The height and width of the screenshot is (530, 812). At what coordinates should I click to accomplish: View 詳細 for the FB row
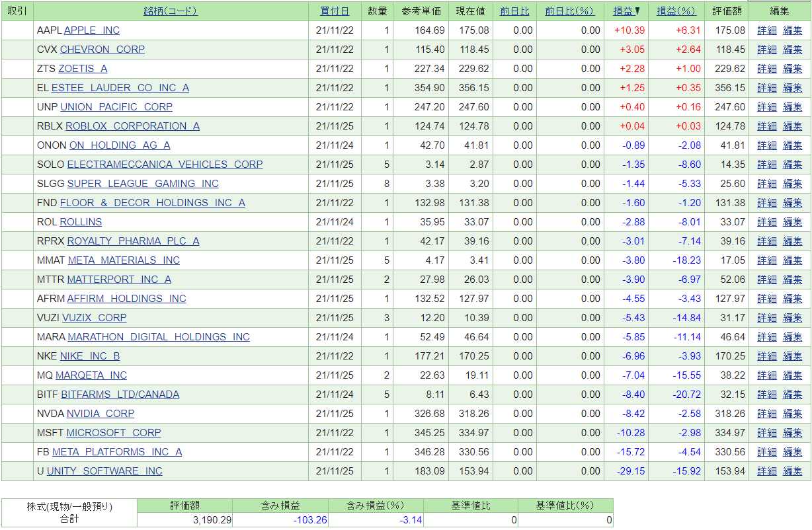coord(767,452)
